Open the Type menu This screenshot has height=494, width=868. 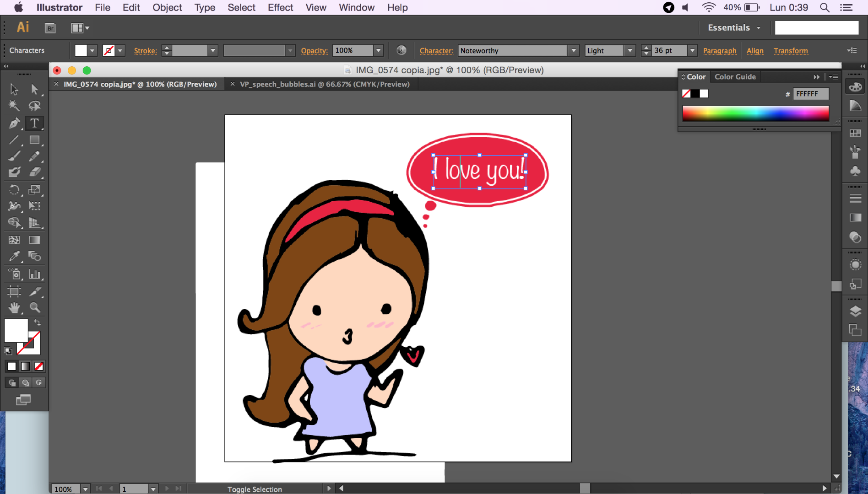205,7
